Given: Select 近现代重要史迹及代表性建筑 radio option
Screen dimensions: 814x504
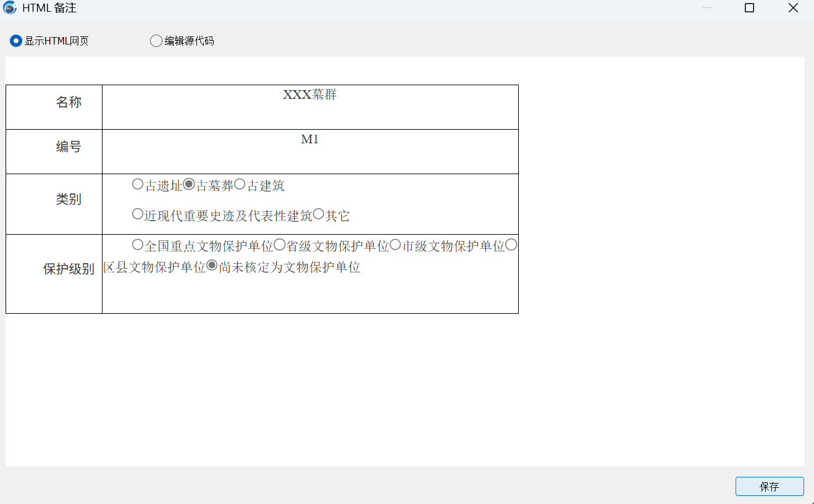Looking at the screenshot, I should (138, 214).
